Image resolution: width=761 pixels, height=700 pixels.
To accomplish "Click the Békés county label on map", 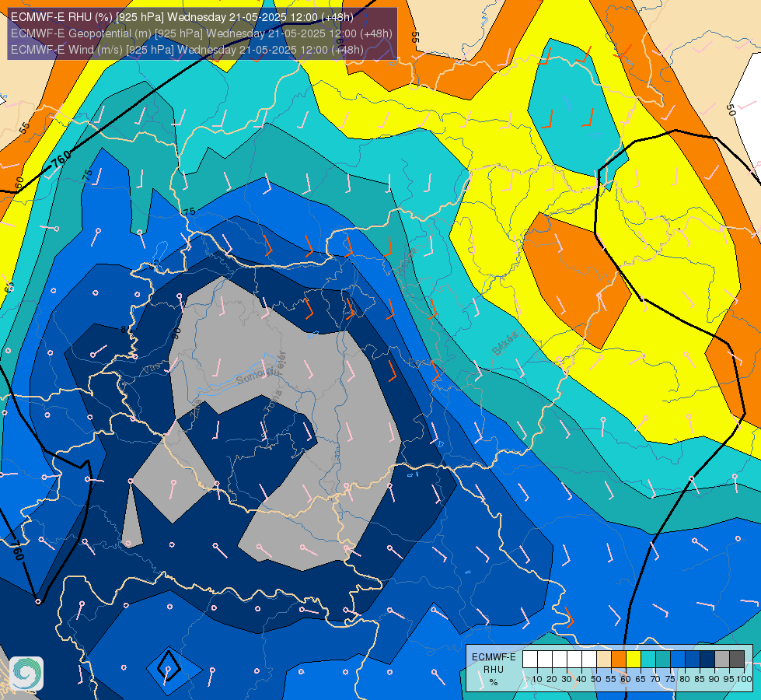I will [504, 344].
